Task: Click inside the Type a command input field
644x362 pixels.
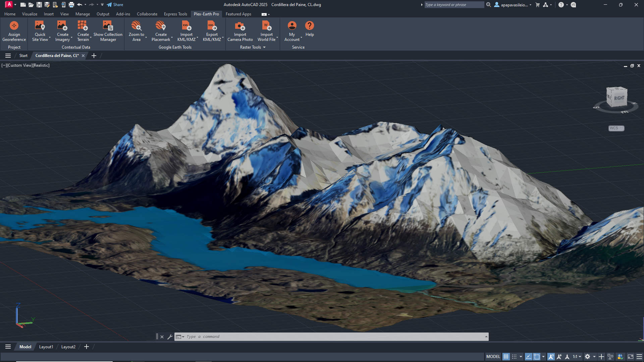Action: [x=302, y=337]
